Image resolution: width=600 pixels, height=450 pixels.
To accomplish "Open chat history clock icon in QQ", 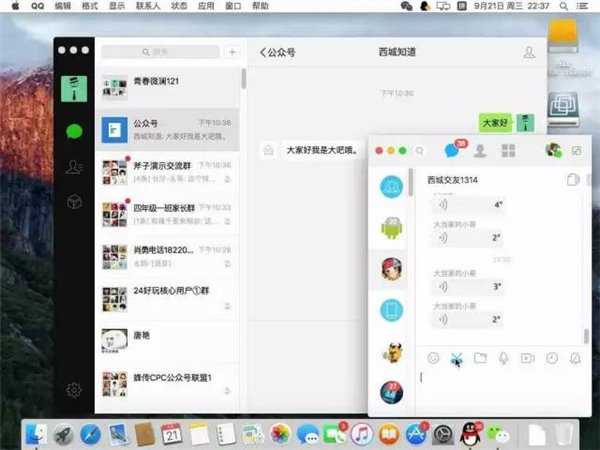I will [x=551, y=357].
